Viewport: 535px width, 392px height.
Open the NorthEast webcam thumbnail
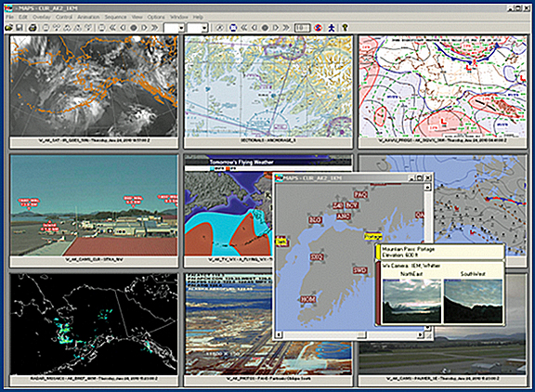tap(411, 301)
